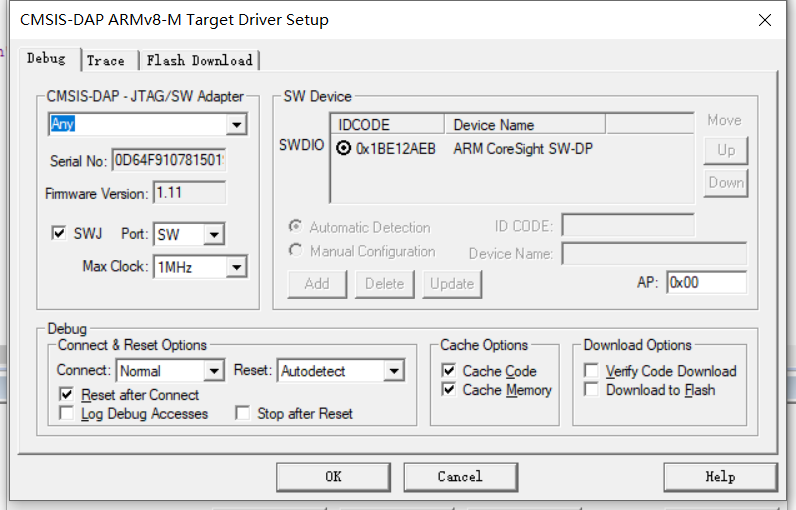Click the Cancel button
This screenshot has height=510, width=796.
coord(460,477)
